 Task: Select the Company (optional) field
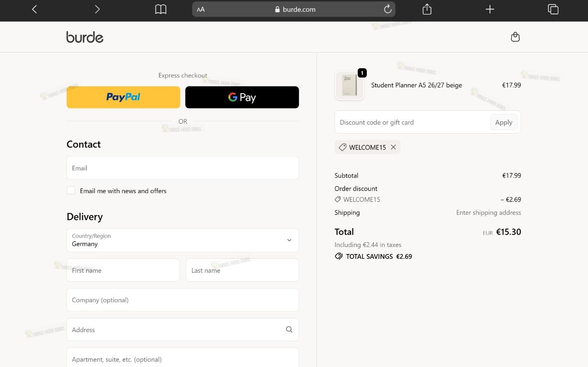pos(183,300)
